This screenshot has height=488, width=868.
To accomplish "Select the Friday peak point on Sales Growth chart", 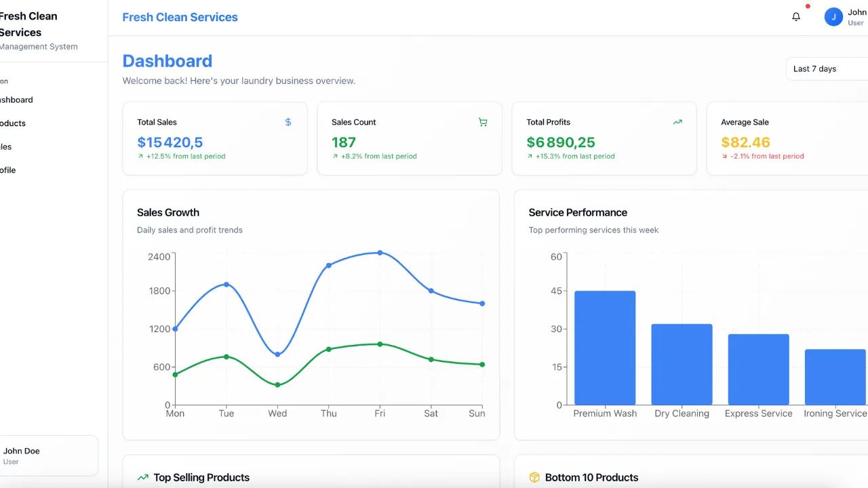I will (x=380, y=253).
